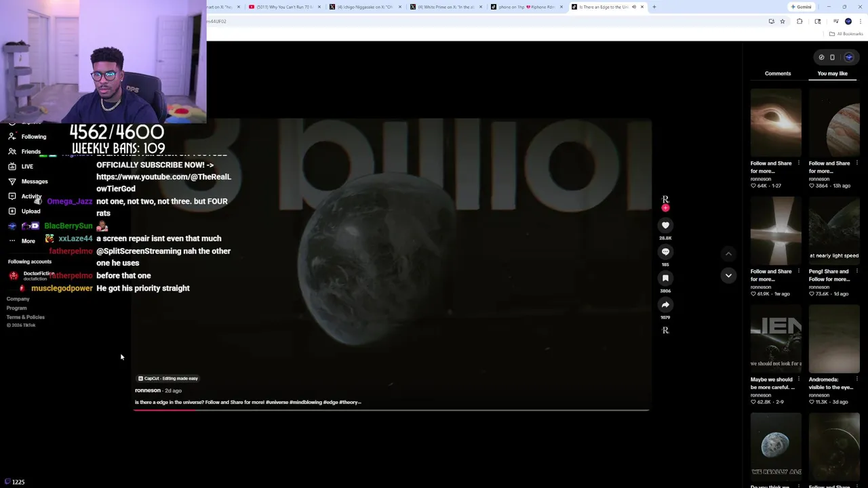
Task: Open the DoctorFiction following account
Action: coord(31,275)
